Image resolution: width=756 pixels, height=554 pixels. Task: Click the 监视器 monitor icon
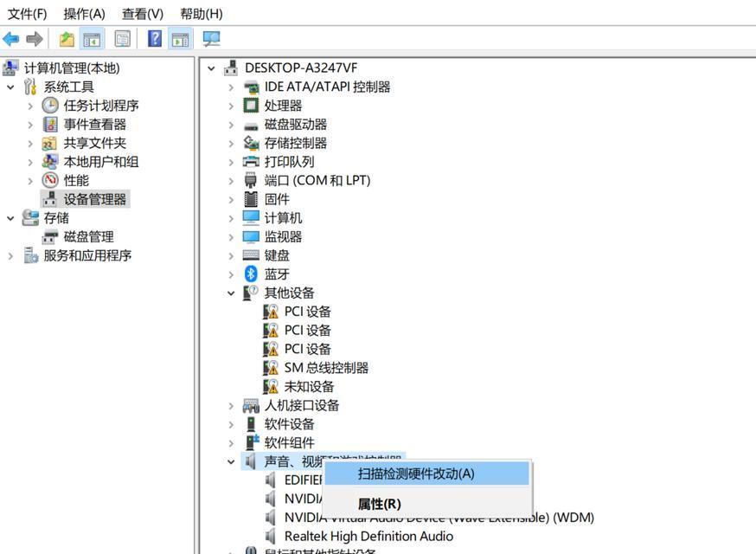click(251, 236)
